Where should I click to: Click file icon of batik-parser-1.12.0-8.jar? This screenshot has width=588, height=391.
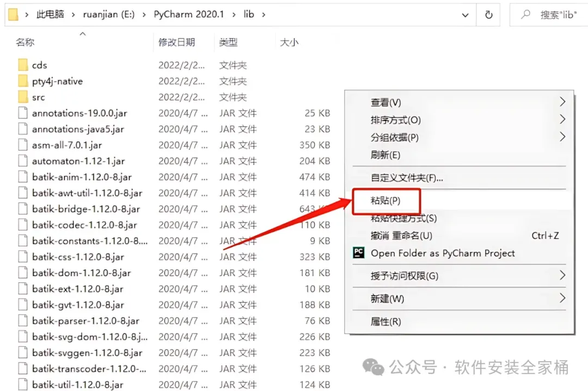[23, 321]
